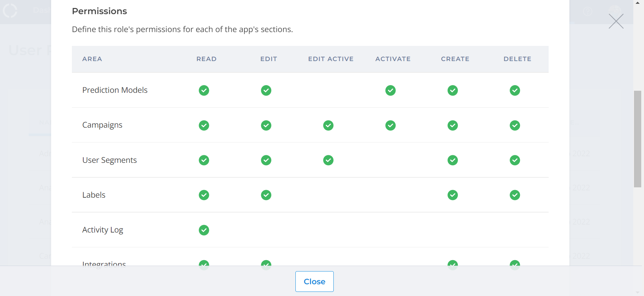This screenshot has height=296, width=644.
Task: Click the Labels Edit checkmark
Action: 266,195
